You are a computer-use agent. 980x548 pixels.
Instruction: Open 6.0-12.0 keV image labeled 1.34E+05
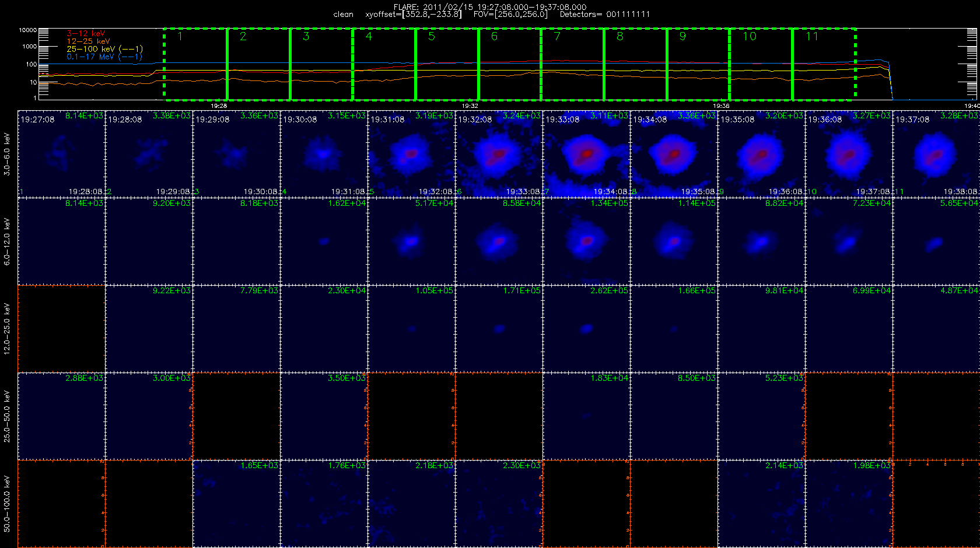pyautogui.click(x=586, y=241)
